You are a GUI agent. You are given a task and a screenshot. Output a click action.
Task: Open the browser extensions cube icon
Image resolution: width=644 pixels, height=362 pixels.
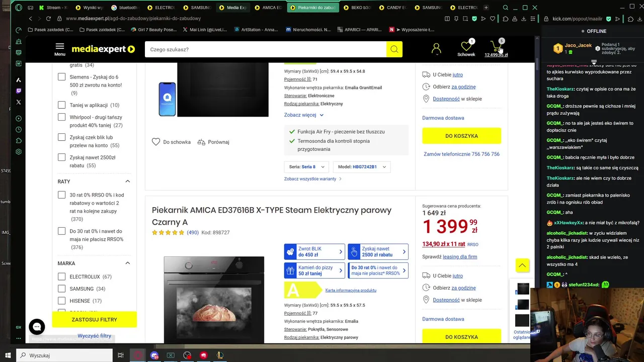506,19
